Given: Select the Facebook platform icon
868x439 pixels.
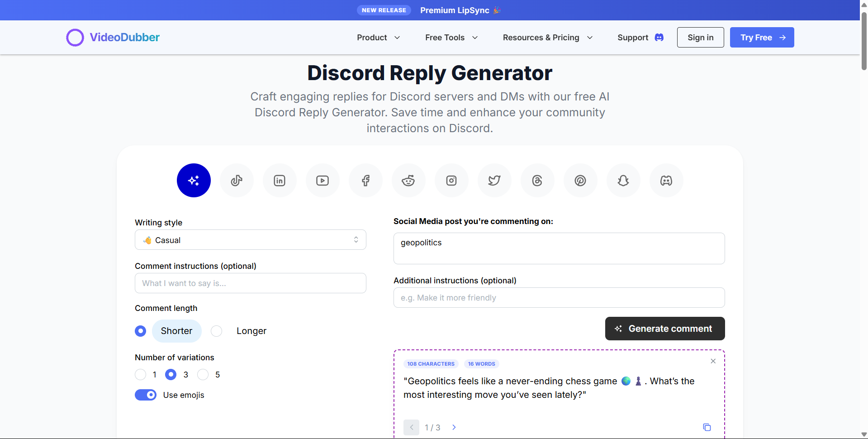Looking at the screenshot, I should click(365, 181).
